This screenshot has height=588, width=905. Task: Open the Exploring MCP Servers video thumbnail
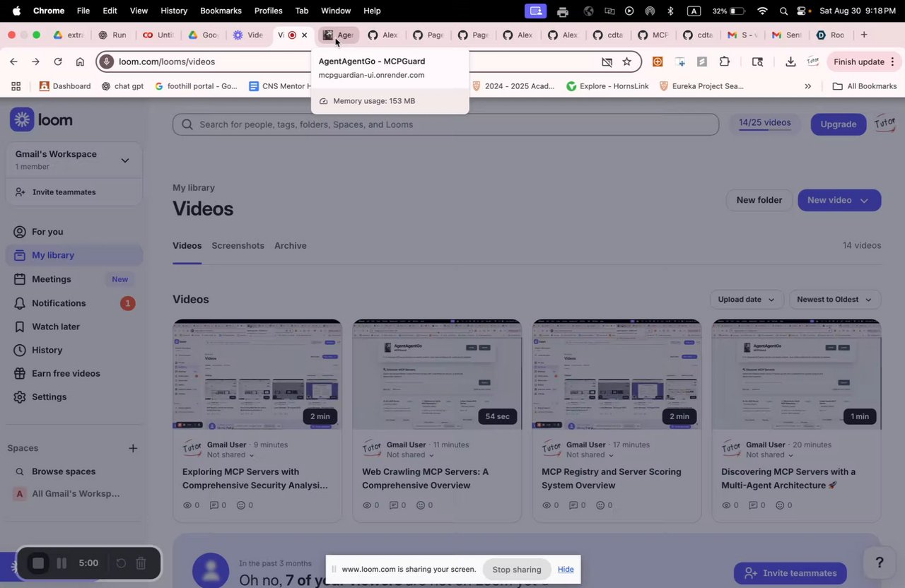click(257, 375)
